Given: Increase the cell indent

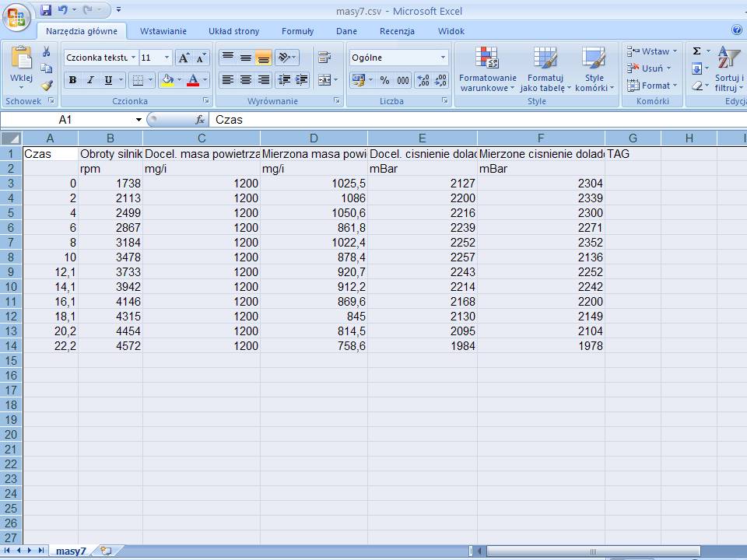Looking at the screenshot, I should point(302,79).
